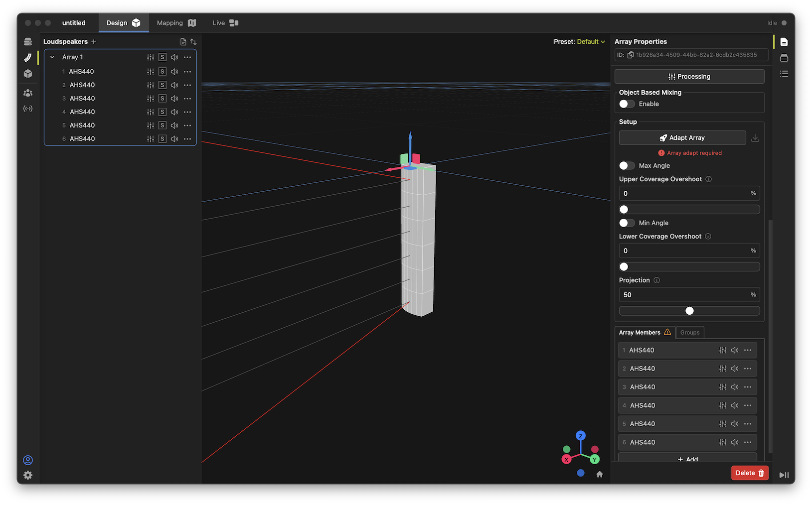
Task: Open the loudspeaker tool in left sidebar
Action: click(28, 58)
